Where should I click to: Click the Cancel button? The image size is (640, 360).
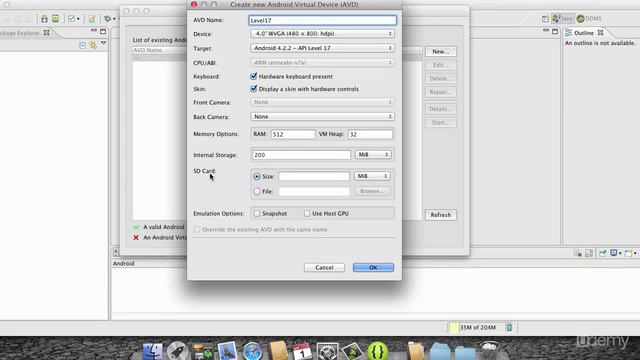(324, 267)
